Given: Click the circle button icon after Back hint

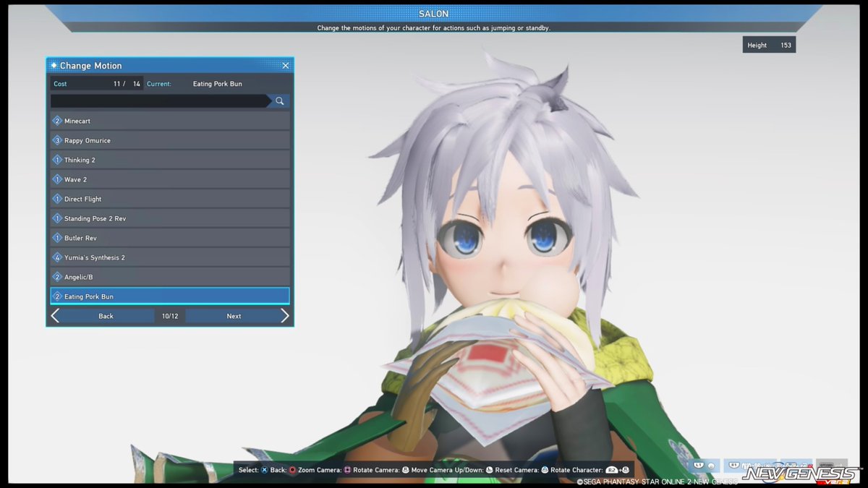Looking at the screenshot, I should tap(292, 470).
